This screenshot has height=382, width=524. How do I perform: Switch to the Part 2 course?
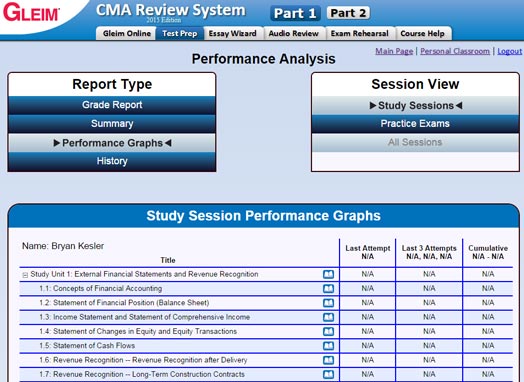(x=348, y=13)
